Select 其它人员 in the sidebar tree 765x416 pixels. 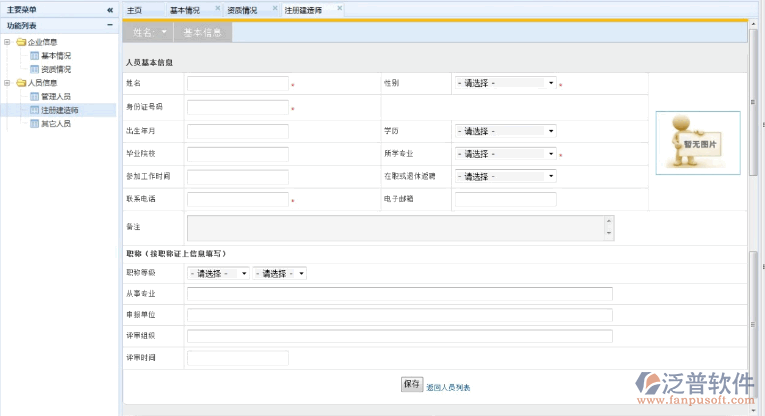55,123
